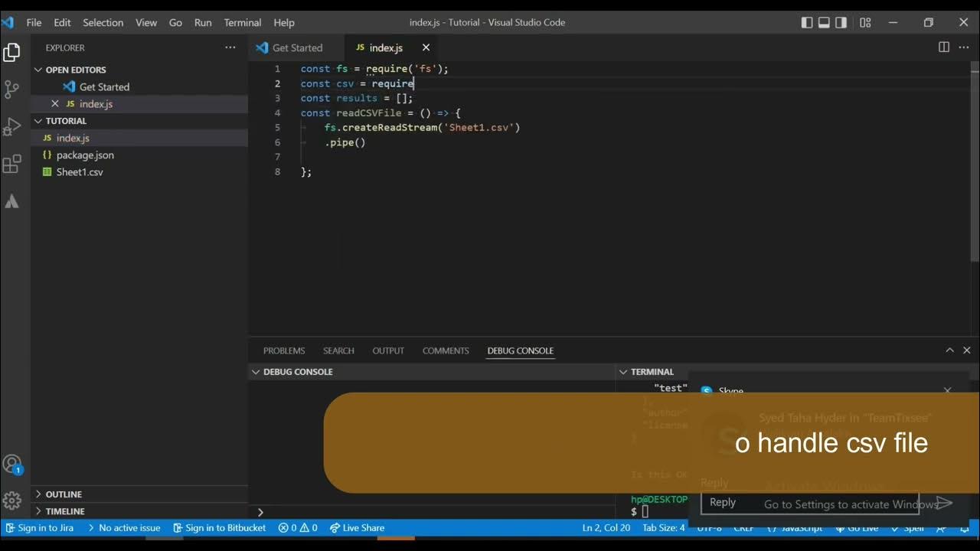Close the Skype notification popup
Screen dimensions: 980x551
point(947,390)
